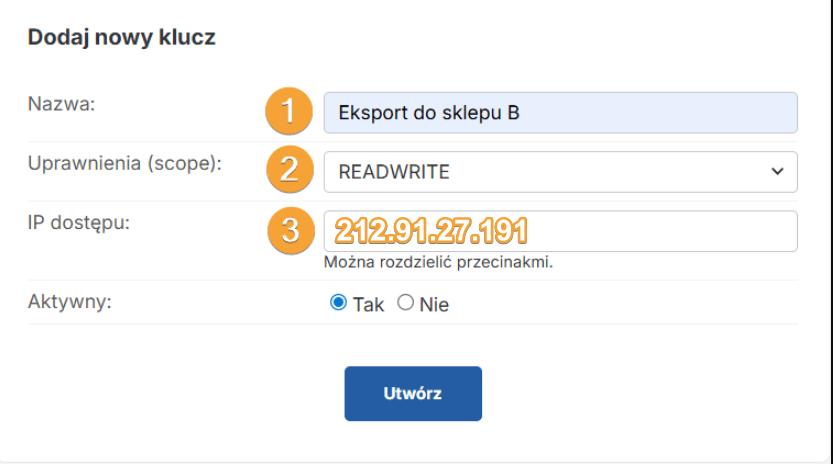Click the Tak label text
Viewport: 833px width, 464px height.
(368, 305)
